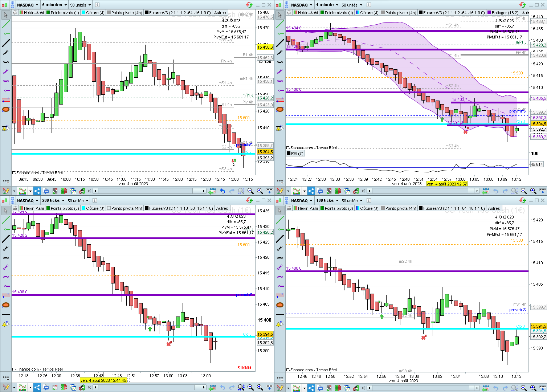
Task: Open the 200 ticks timeframe dropdown
Action: click(53, 200)
